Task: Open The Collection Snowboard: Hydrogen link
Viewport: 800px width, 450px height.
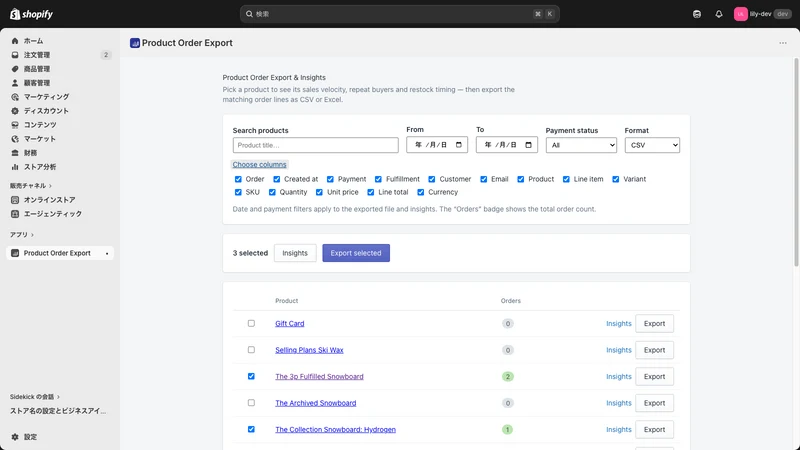Action: [335, 430]
